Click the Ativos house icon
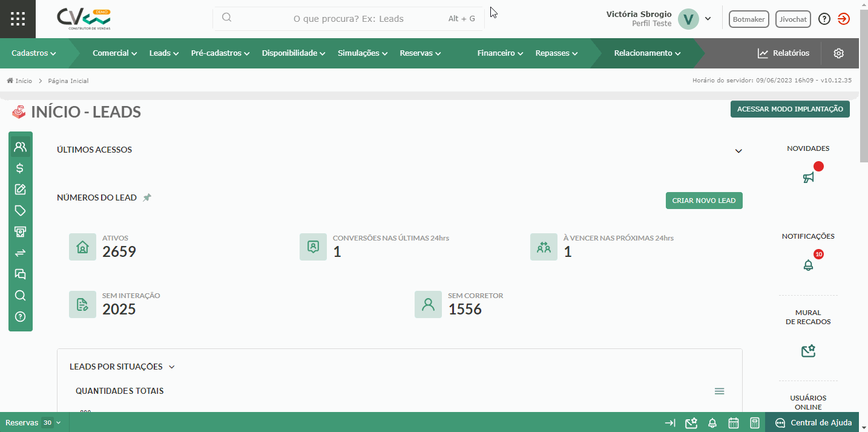 pos(82,247)
